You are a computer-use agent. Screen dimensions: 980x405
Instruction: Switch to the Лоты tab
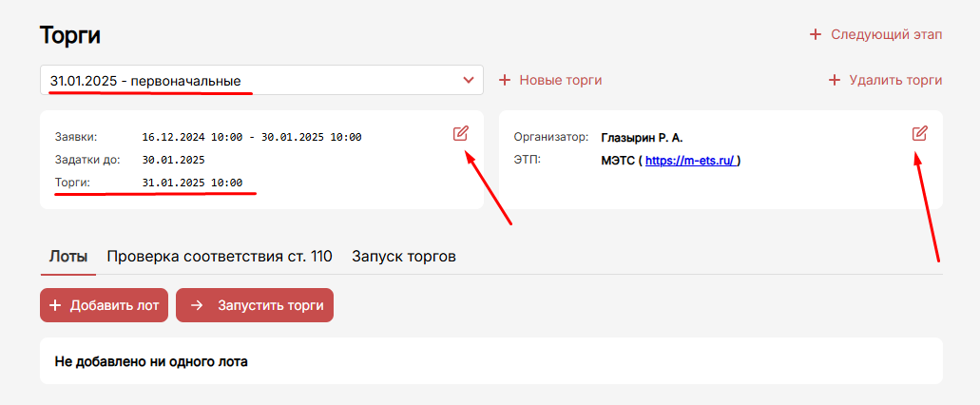[68, 257]
